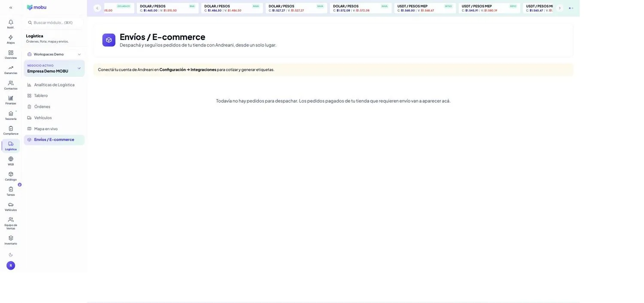The height and width of the screenshot is (303, 644).
Task: Open the Notif. bell icon
Action: click(x=11, y=24)
